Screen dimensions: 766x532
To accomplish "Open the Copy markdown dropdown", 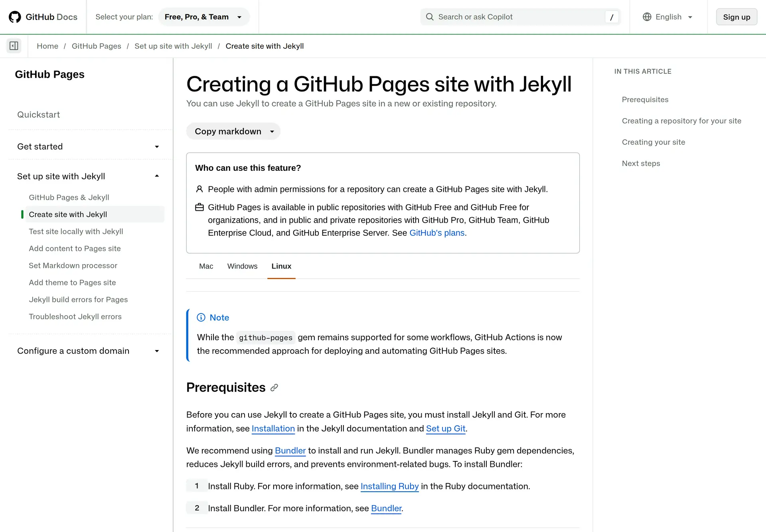I will [233, 131].
